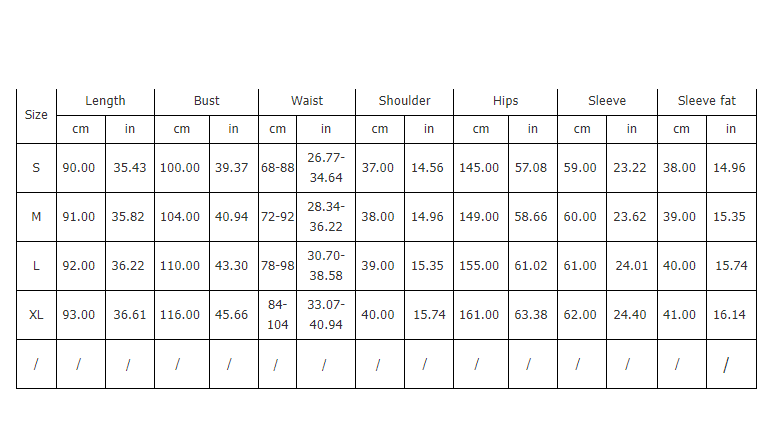The image size is (775, 421).
Task: Click the Sleeve fat column header
Action: (706, 101)
